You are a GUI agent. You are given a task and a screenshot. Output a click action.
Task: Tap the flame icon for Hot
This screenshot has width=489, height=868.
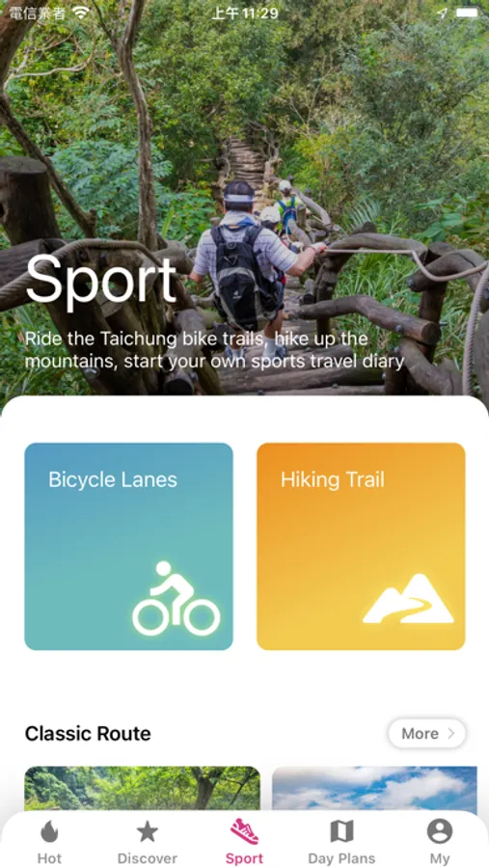(49, 831)
